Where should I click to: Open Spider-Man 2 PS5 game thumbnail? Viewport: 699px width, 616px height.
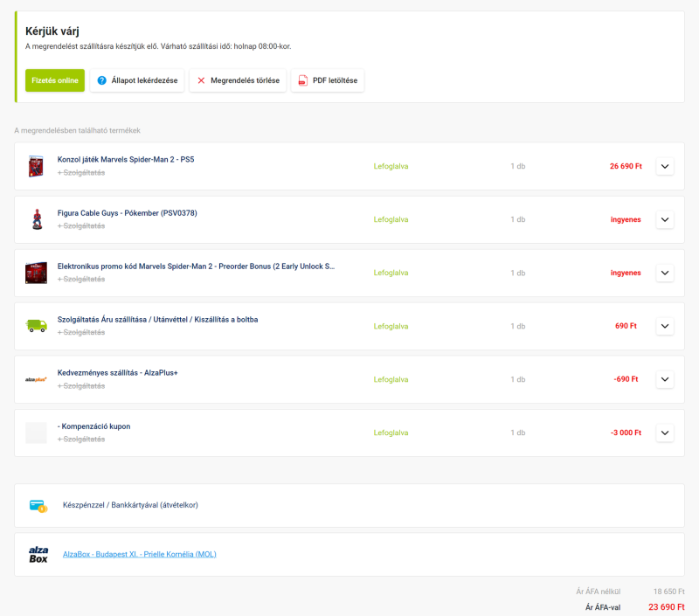pyautogui.click(x=36, y=166)
